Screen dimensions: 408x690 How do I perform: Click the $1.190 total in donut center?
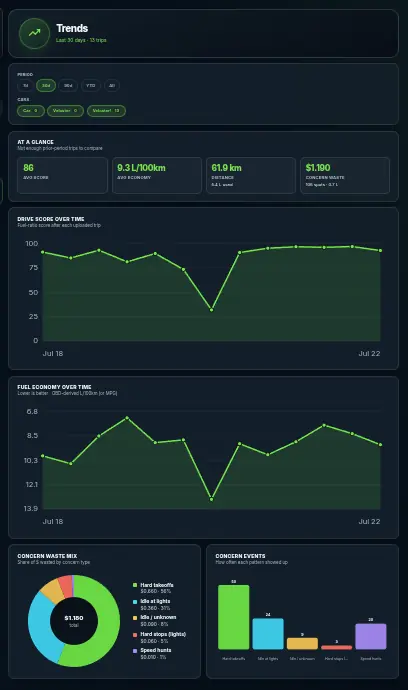[x=74, y=618]
